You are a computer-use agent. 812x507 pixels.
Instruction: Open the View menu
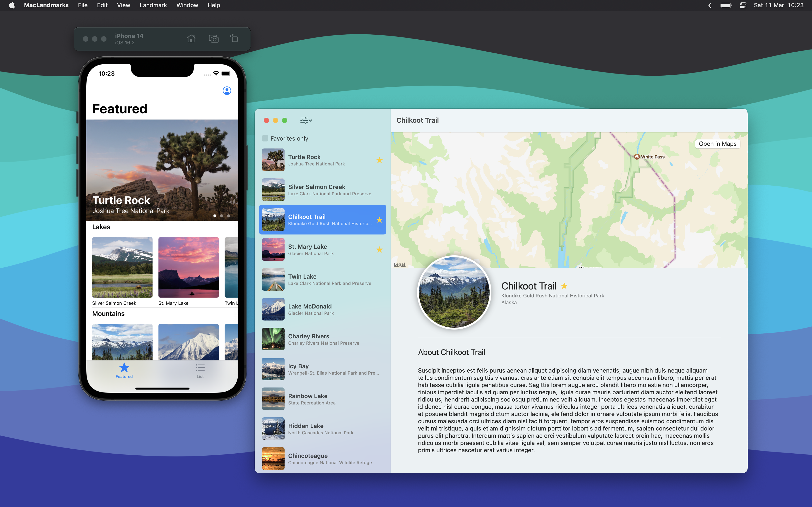click(x=123, y=5)
